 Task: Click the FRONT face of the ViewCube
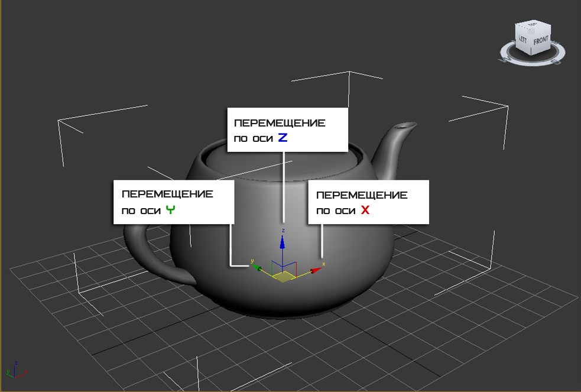541,40
